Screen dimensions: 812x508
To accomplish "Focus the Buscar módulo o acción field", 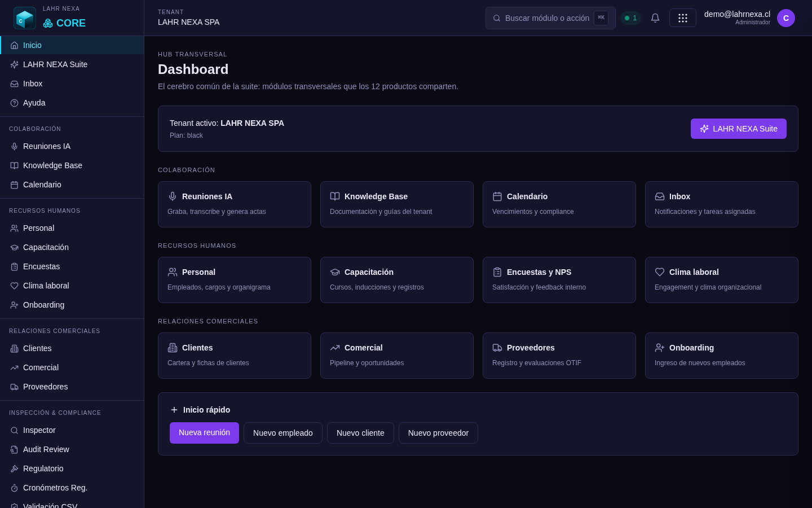I will pos(550,18).
